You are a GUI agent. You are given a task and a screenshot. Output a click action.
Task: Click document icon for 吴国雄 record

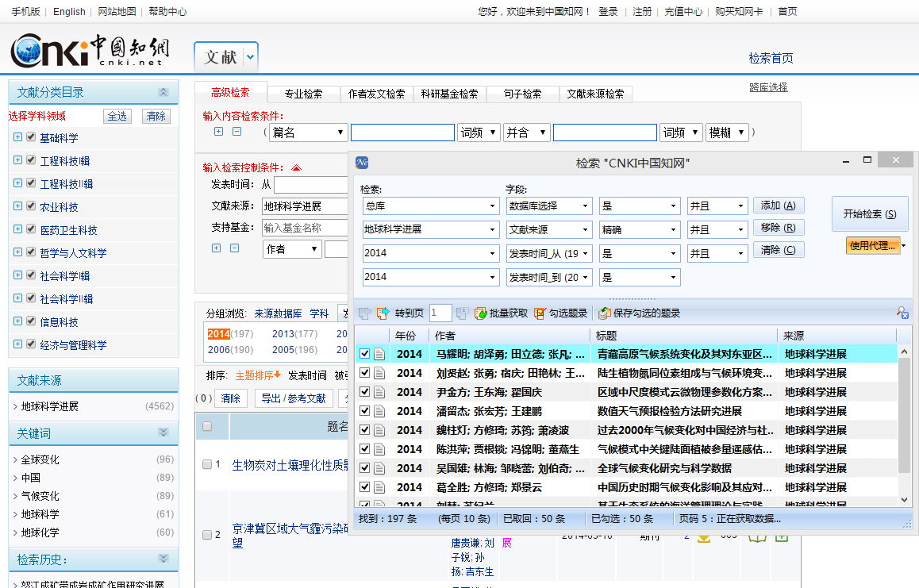[380, 468]
